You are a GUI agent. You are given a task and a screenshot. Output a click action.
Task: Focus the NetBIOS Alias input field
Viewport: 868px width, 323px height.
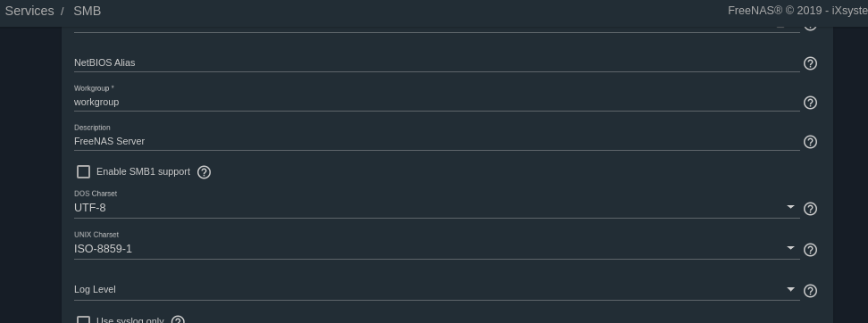point(437,63)
